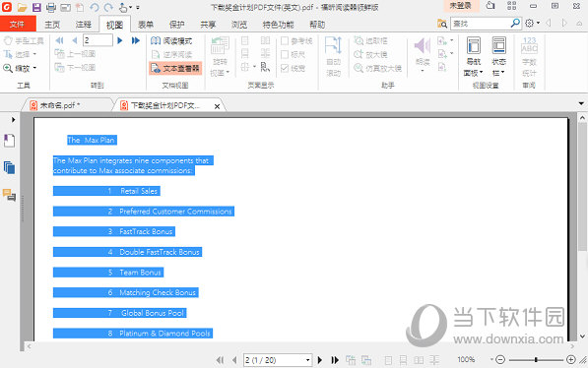Click 下一视图 next view
The height and width of the screenshot is (368, 588).
click(x=75, y=68)
